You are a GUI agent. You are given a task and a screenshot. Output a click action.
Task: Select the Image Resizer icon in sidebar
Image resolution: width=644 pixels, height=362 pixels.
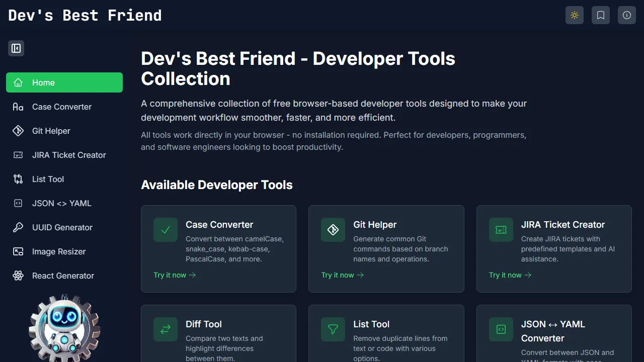pos(18,251)
